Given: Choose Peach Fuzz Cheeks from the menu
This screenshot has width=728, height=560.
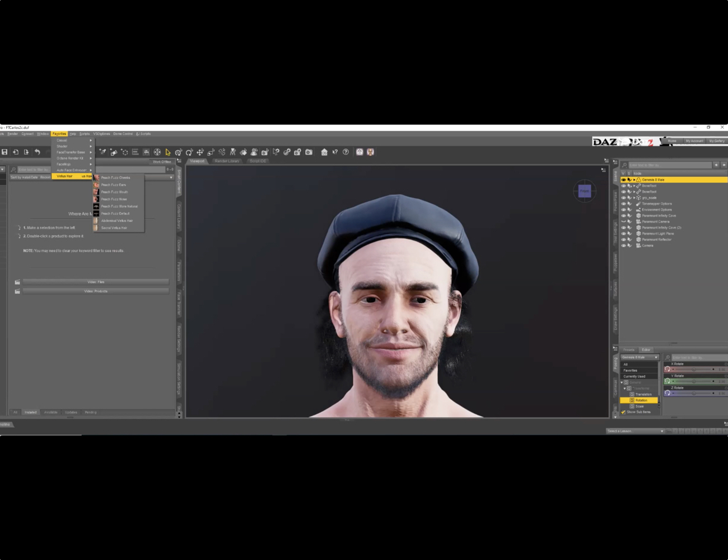Looking at the screenshot, I should coord(115,178).
